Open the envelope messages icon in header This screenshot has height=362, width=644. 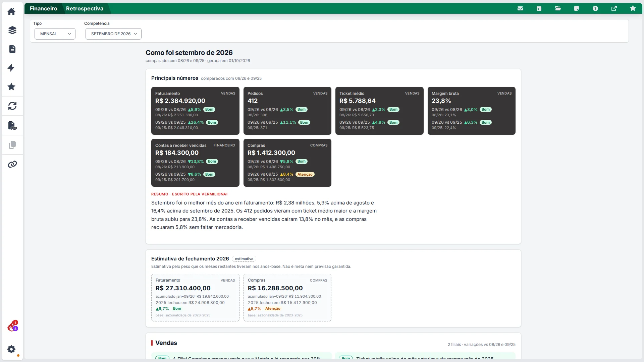520,8
